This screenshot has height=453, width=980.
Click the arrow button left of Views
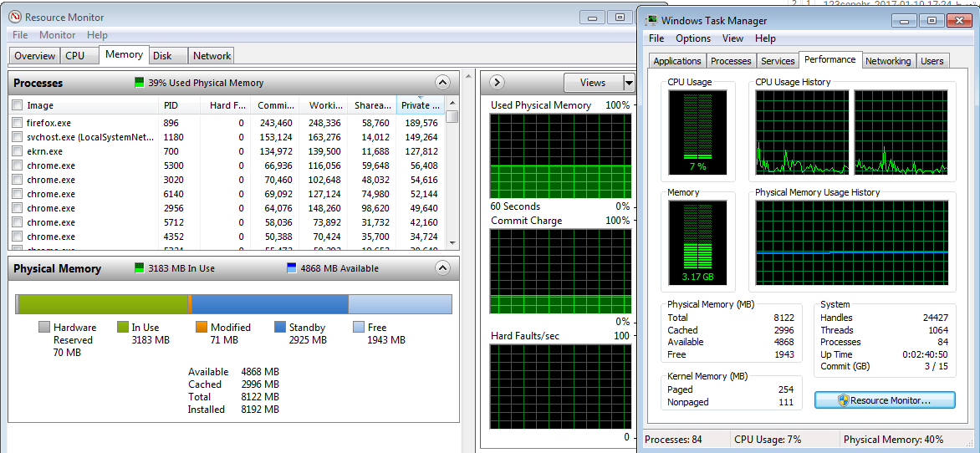496,82
